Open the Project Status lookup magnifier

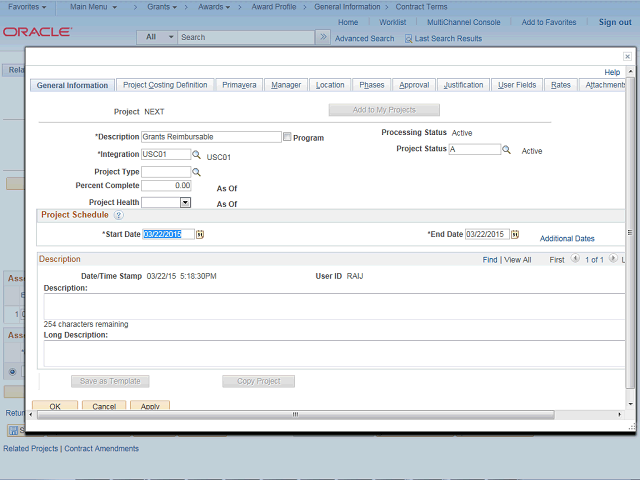point(507,150)
